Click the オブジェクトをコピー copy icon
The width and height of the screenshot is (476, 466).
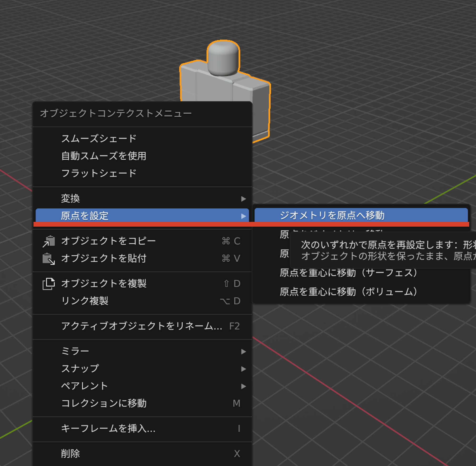click(48, 241)
